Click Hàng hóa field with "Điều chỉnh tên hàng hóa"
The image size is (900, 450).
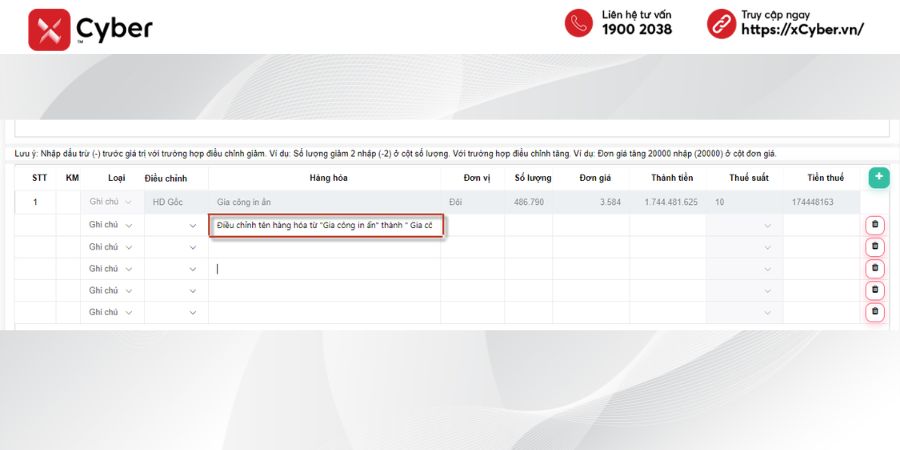pos(326,226)
